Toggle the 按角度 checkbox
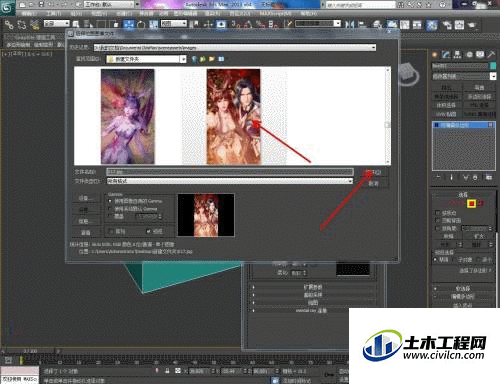The width and height of the screenshot is (500, 384). click(438, 228)
